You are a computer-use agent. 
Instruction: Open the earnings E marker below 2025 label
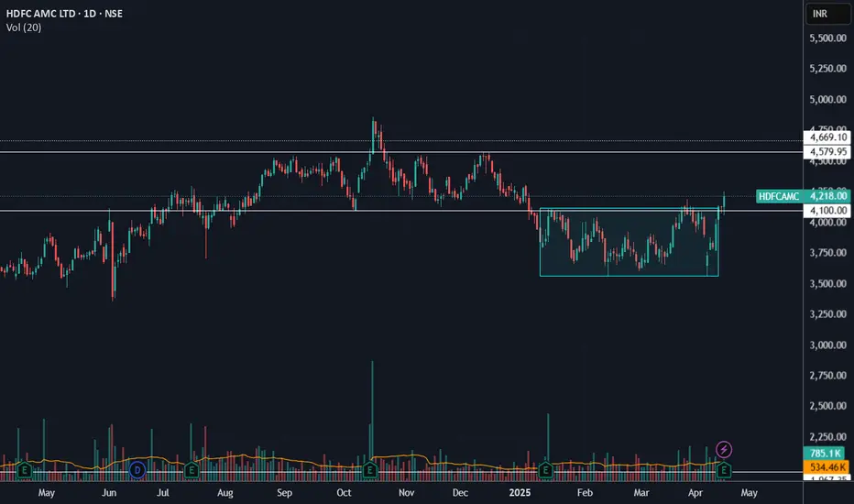(x=546, y=470)
